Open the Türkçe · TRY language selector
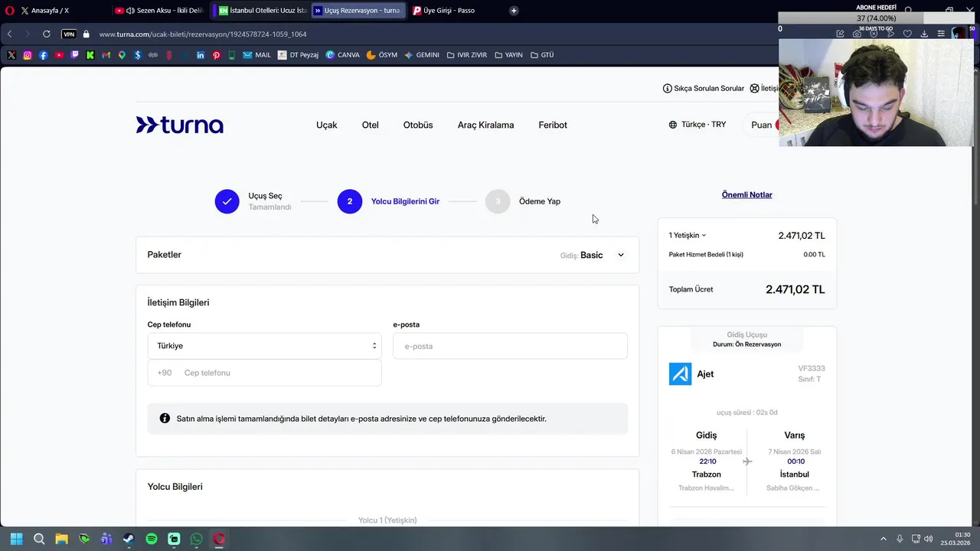This screenshot has width=980, height=551. (697, 124)
